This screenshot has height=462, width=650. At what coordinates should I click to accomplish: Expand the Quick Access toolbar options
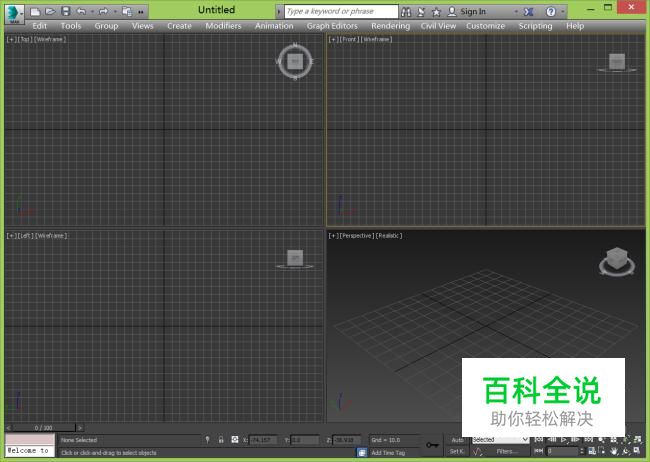pyautogui.click(x=141, y=12)
